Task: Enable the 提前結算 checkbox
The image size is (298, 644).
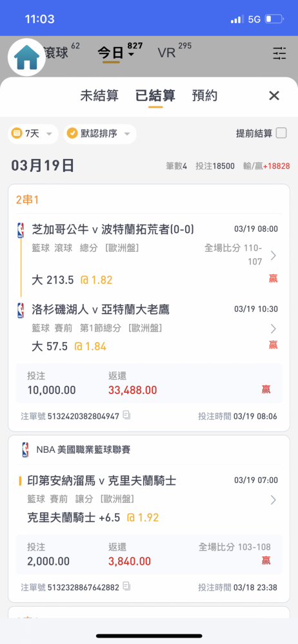Action: click(281, 133)
